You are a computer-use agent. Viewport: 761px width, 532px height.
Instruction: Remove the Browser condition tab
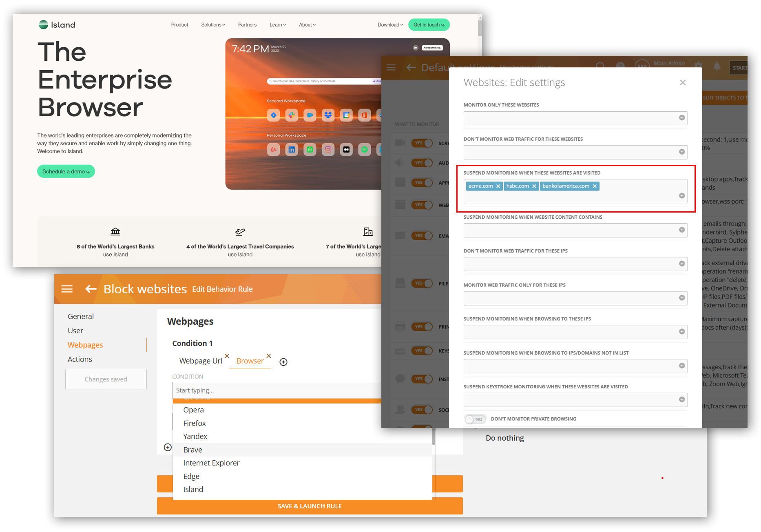[269, 356]
